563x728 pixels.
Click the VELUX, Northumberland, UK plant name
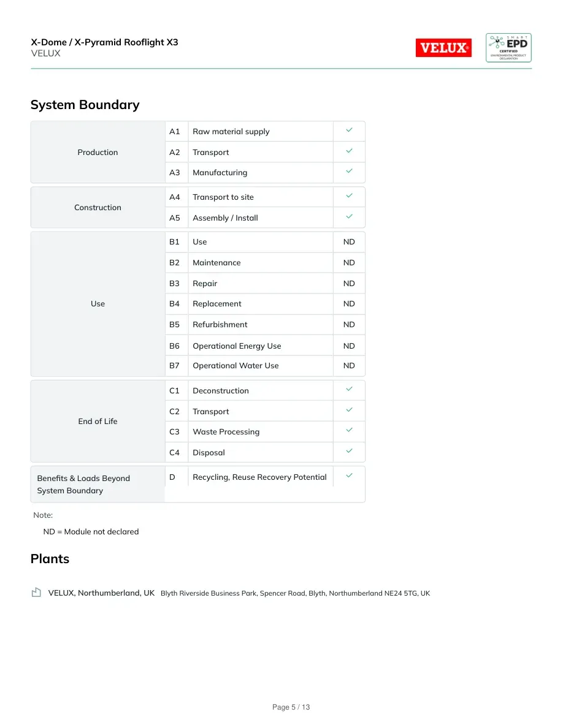101,593
